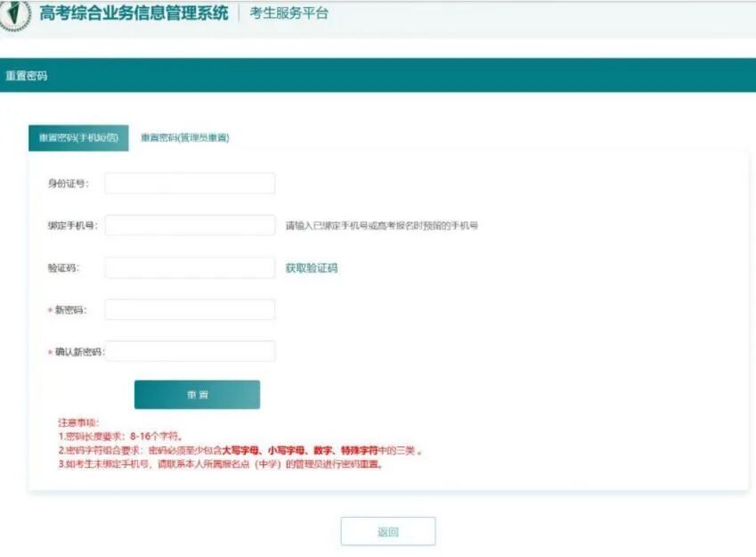Click the 身份证号 input field
Screen dimensions: 756x557
click(190, 184)
